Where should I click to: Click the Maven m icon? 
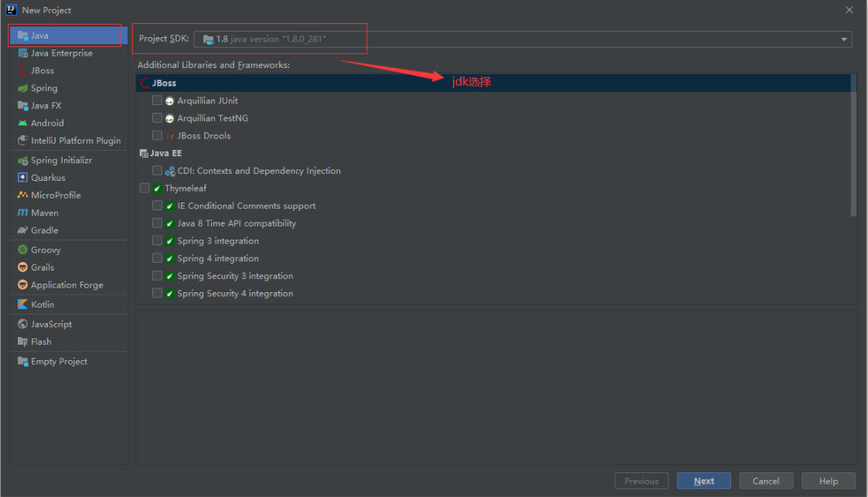tap(22, 213)
